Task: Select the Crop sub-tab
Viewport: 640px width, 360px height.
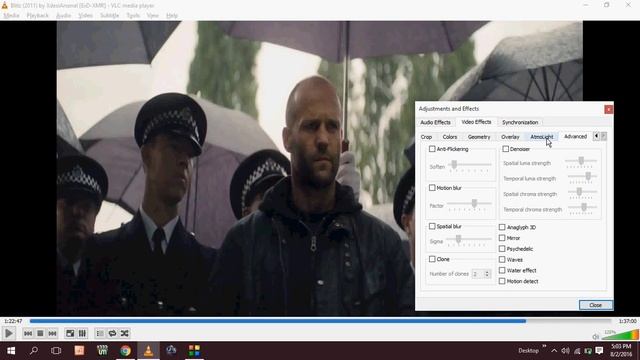Action: (x=426, y=137)
